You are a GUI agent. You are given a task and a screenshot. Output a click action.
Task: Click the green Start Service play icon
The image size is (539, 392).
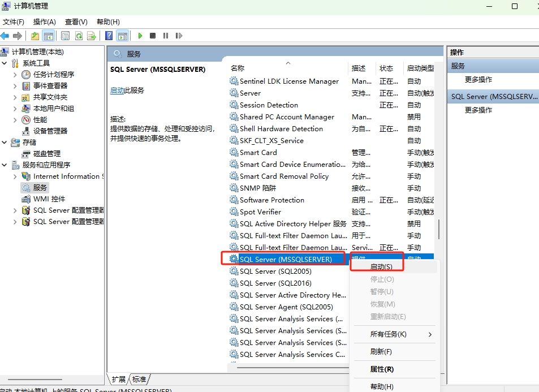coord(140,36)
